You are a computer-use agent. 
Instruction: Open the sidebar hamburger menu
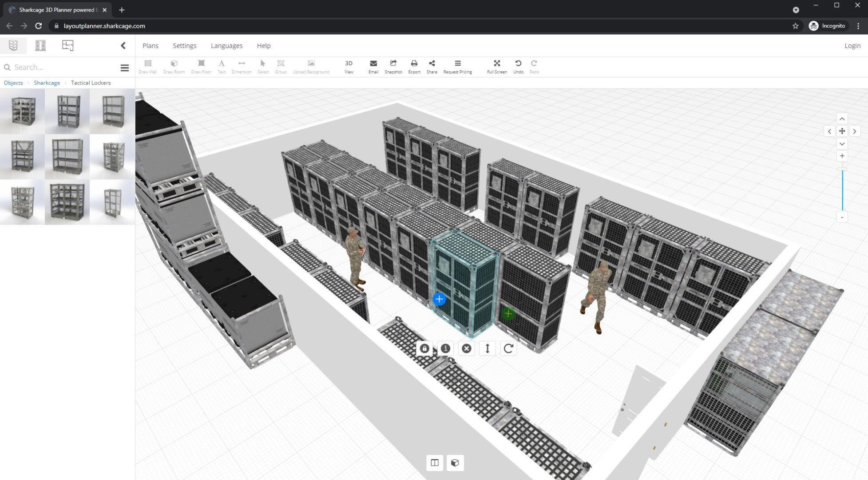tap(125, 67)
